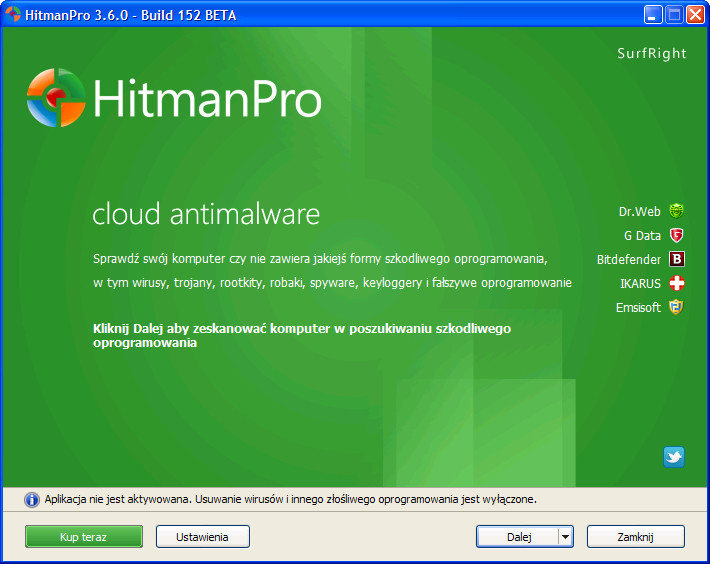Click the Sprawdź swój komputer description line
Viewport: 710px width, 564px height.
(x=320, y=259)
